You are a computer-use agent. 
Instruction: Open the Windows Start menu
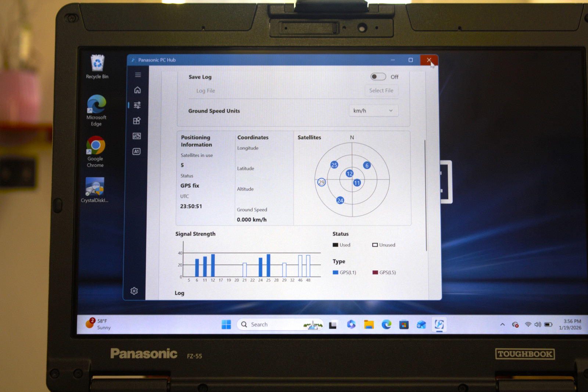[x=226, y=324]
